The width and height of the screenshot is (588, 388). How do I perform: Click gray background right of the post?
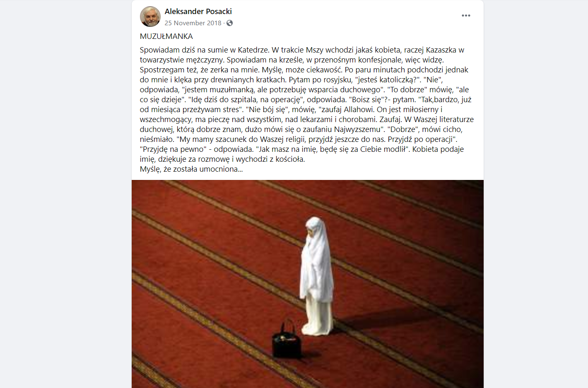tap(536, 194)
